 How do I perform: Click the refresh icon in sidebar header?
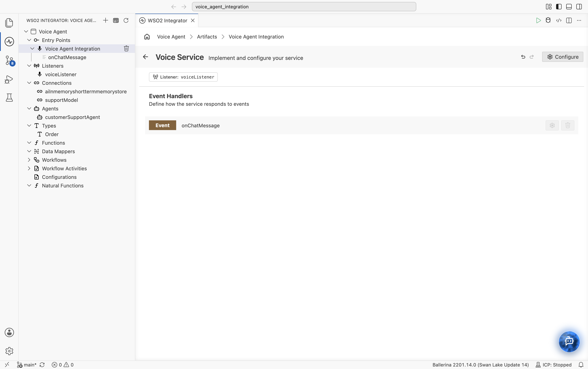pos(126,20)
